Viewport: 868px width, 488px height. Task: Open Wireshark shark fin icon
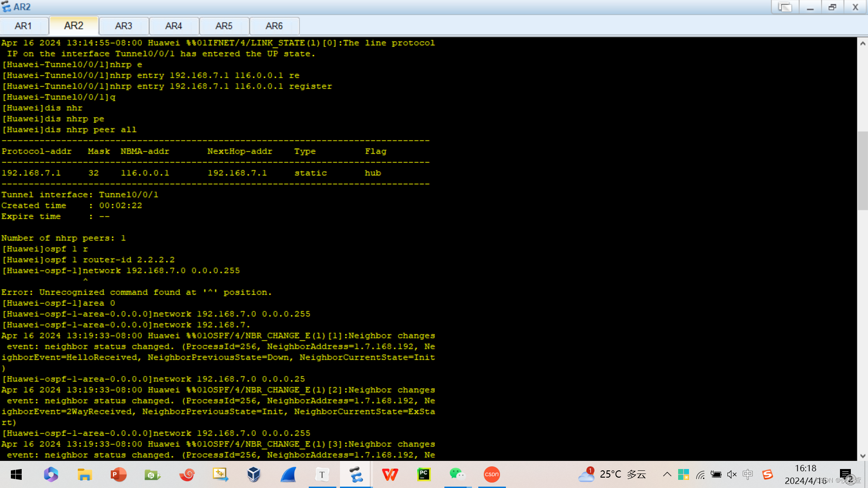[x=288, y=474]
